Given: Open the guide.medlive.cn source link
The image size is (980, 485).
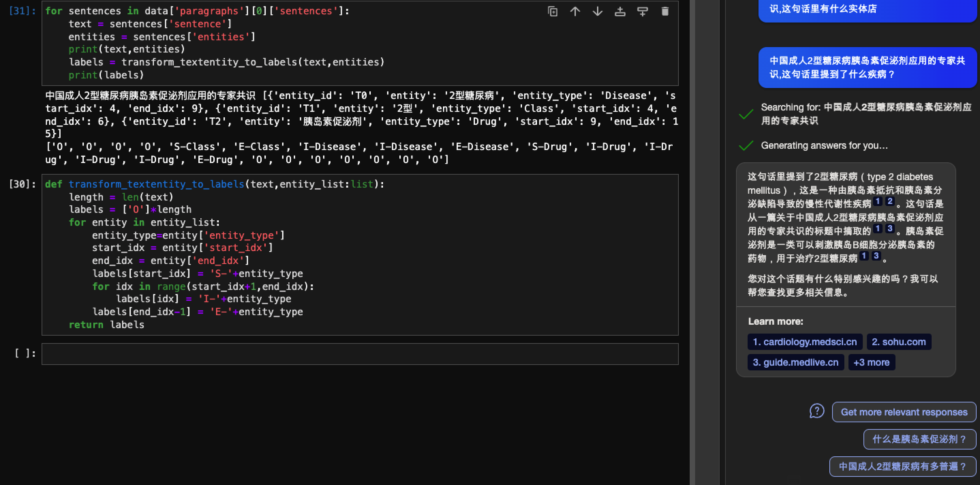Looking at the screenshot, I should [x=796, y=362].
